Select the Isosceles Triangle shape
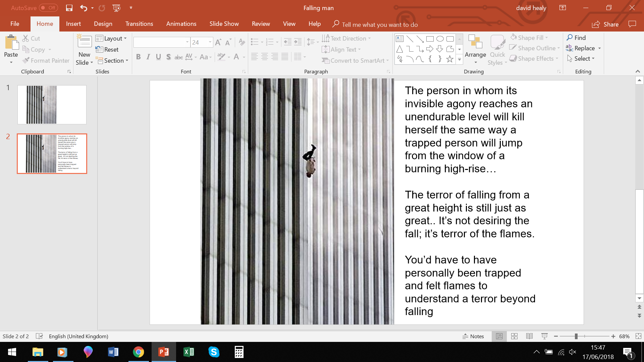Viewport: 644px width, 362px height. pyautogui.click(x=399, y=49)
